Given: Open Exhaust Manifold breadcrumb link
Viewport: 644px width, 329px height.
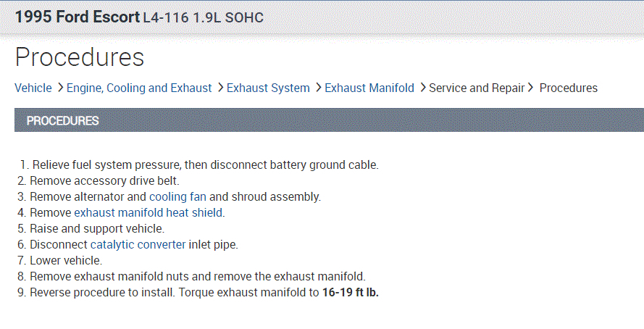Looking at the screenshot, I should point(369,88).
